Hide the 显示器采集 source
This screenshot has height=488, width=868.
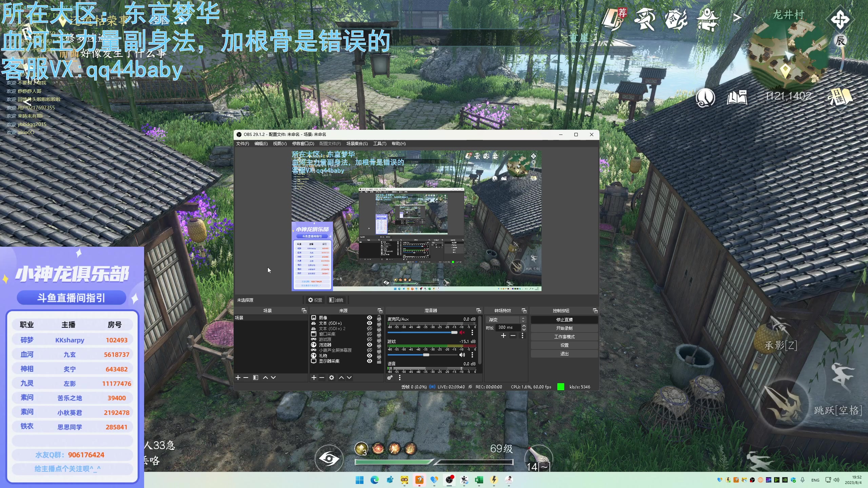point(370,361)
